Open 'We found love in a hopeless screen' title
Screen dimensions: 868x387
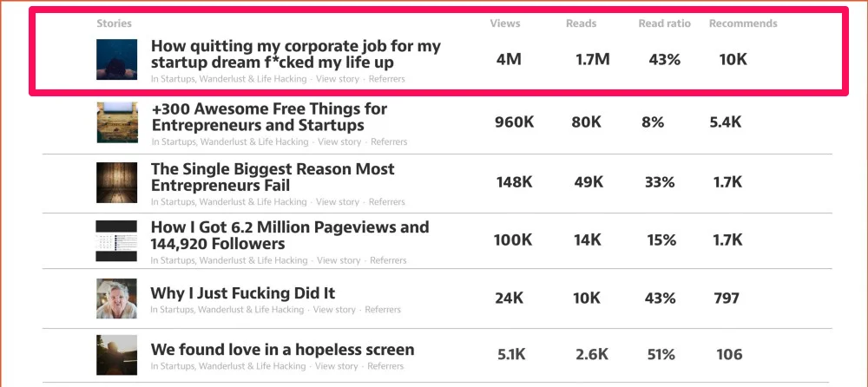[282, 350]
